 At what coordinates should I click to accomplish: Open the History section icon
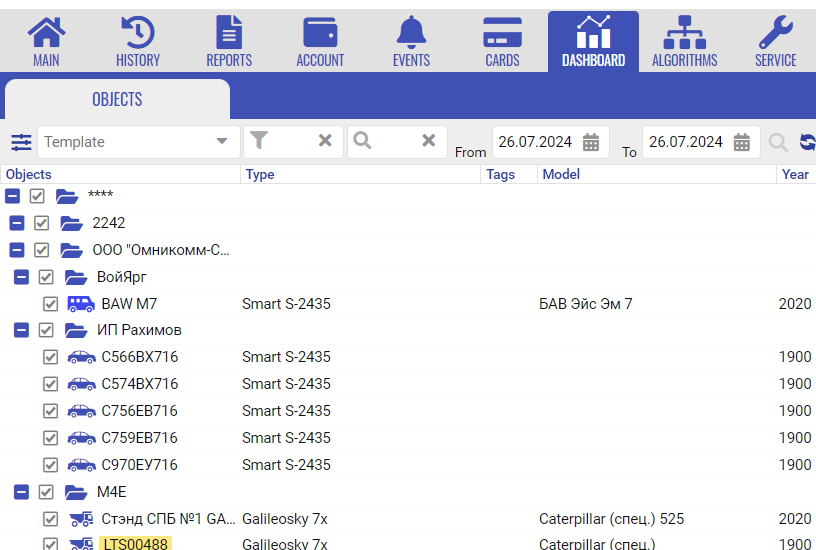click(x=137, y=33)
